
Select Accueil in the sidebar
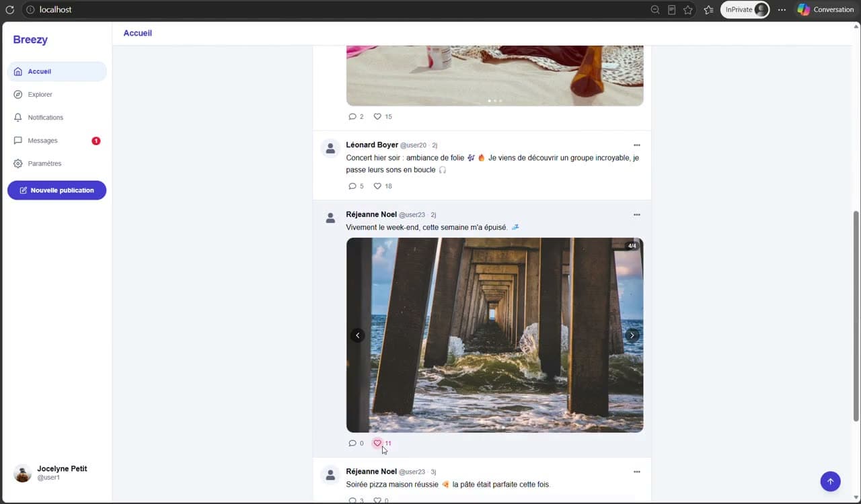point(57,71)
